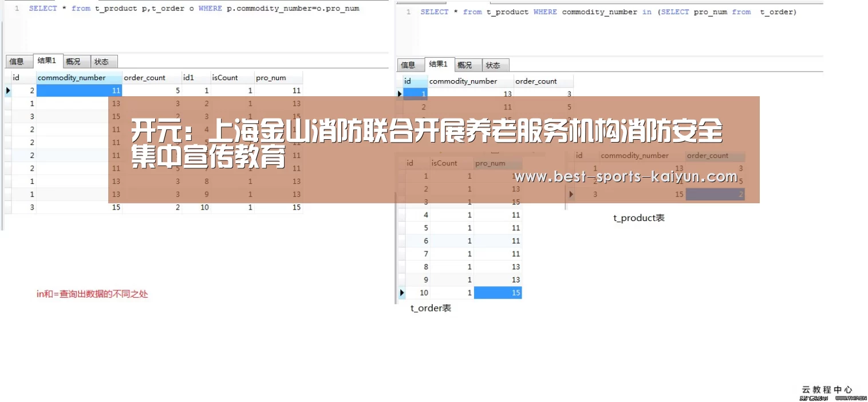
Task: Select highlighted commodity_number cell 11 in the left first row
Action: 79,90
